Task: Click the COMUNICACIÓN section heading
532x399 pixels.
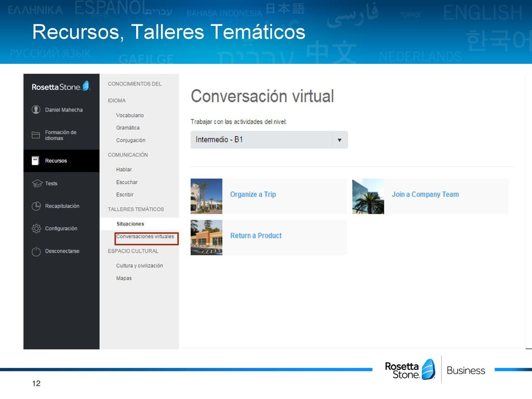Action: coord(128,155)
